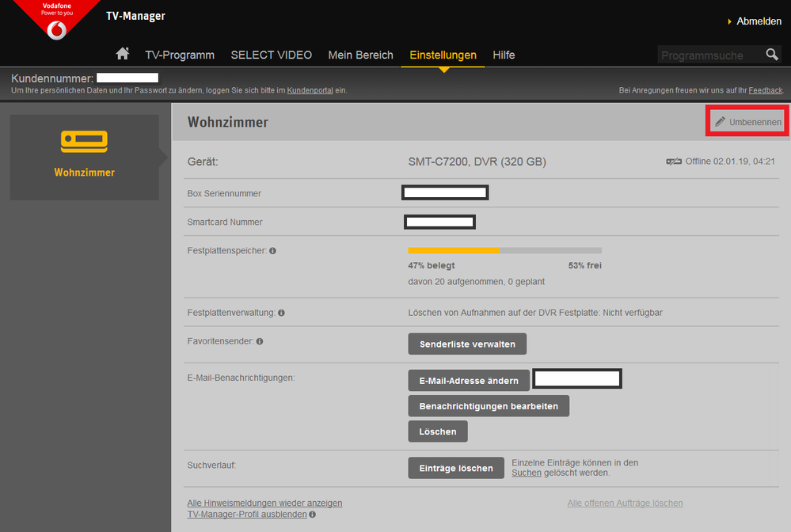Viewport: 791px width, 532px height.
Task: Click the home icon in navigation bar
Action: click(x=122, y=54)
